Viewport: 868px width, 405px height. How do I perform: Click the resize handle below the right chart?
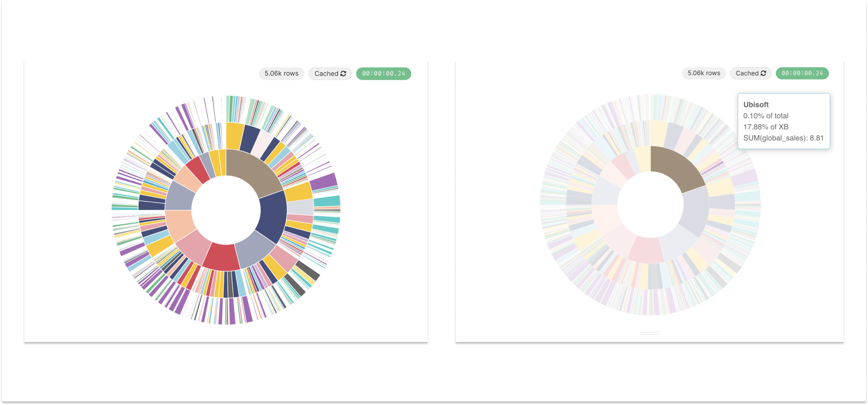[650, 333]
